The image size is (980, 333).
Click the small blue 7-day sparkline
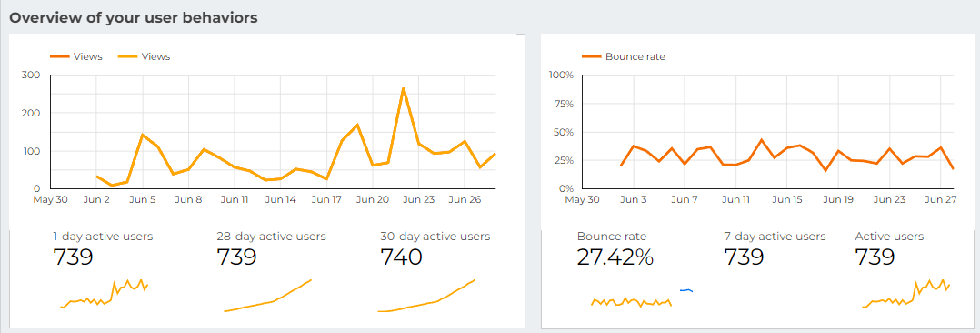tap(686, 290)
